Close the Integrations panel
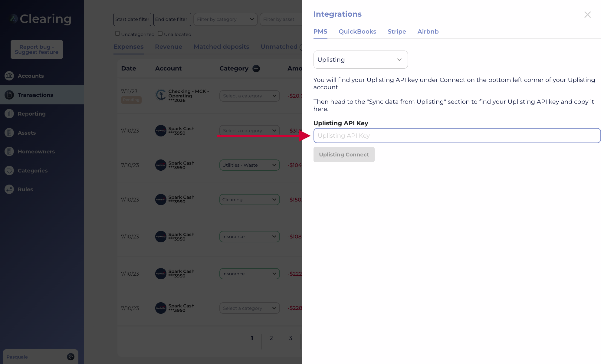The width and height of the screenshot is (601, 364). [x=587, y=15]
